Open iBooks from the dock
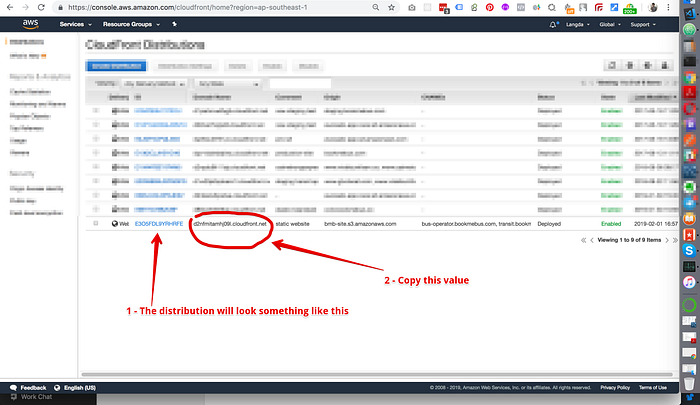The image size is (700, 405). pyautogui.click(x=690, y=219)
